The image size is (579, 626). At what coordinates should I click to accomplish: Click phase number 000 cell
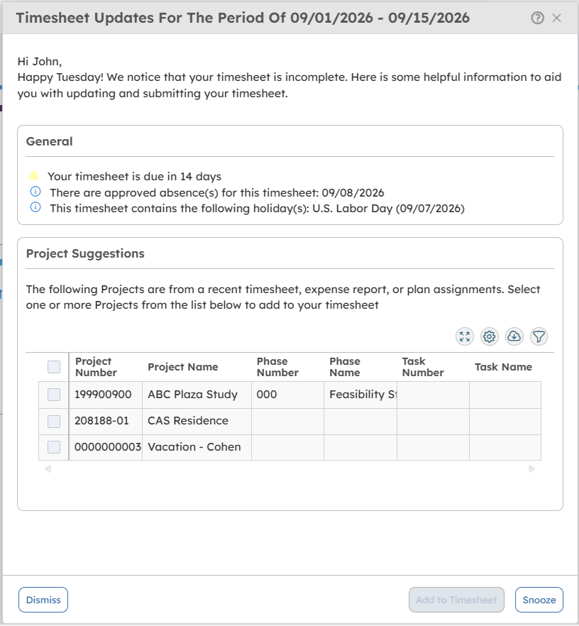click(288, 395)
